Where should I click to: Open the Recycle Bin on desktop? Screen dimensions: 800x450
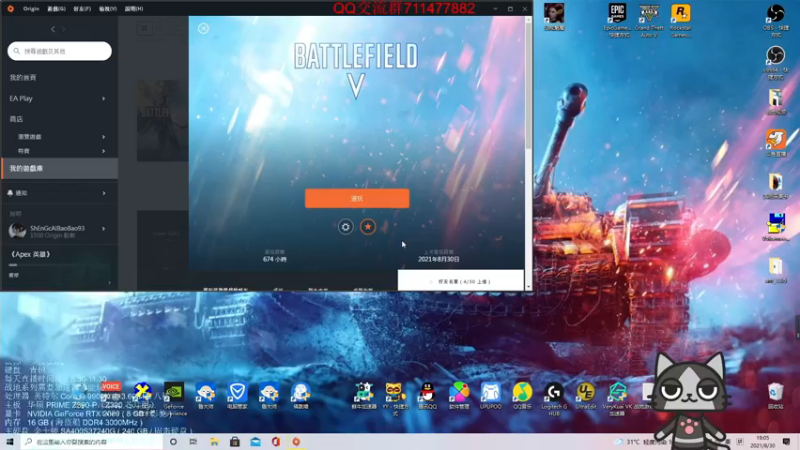click(776, 396)
